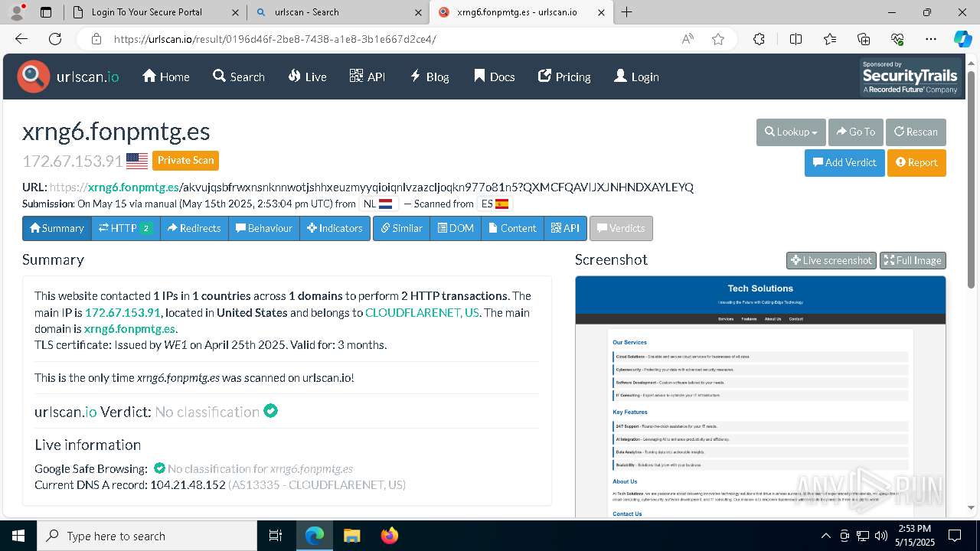Rescan this URL
Image resolution: width=980 pixels, height=551 pixels.
(x=916, y=132)
